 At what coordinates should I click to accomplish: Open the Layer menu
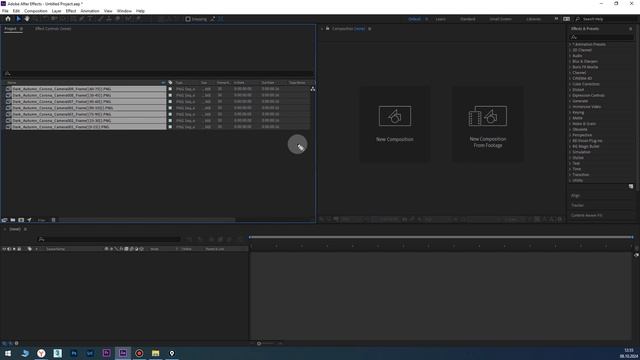point(56,11)
